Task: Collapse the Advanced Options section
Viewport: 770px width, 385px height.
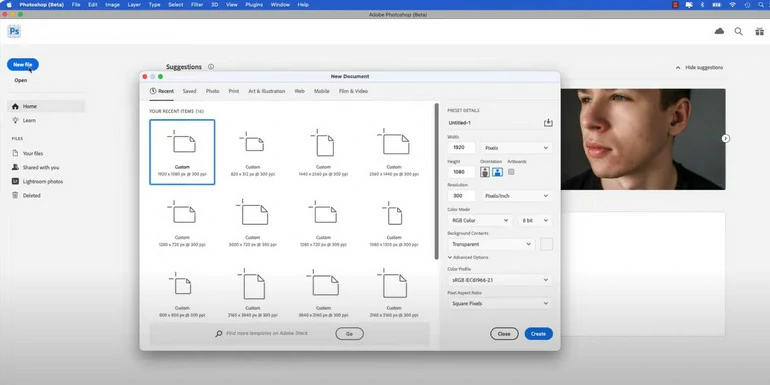Action: click(x=468, y=257)
